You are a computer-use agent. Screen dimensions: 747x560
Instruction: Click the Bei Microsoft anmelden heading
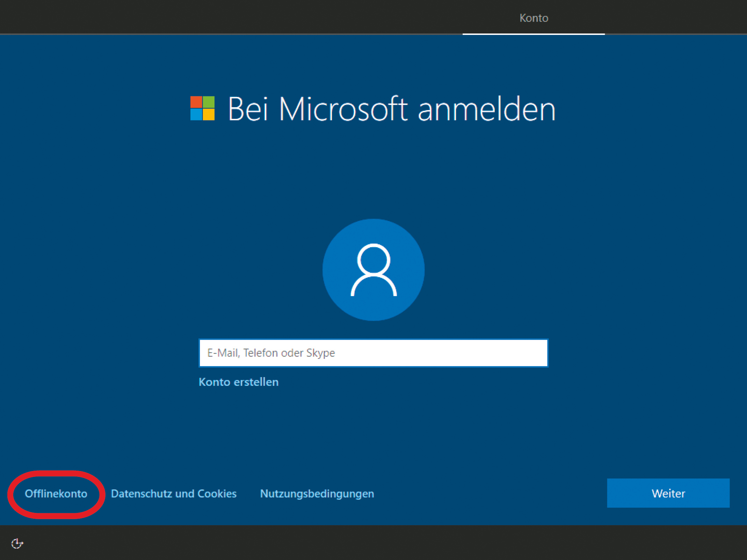pyautogui.click(x=391, y=109)
